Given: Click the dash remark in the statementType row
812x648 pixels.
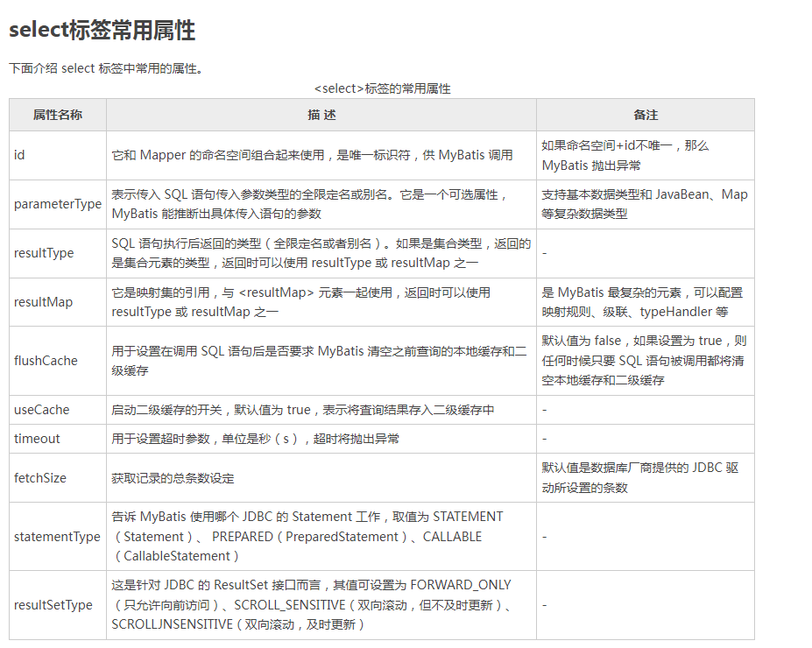Looking at the screenshot, I should pyautogui.click(x=544, y=537).
